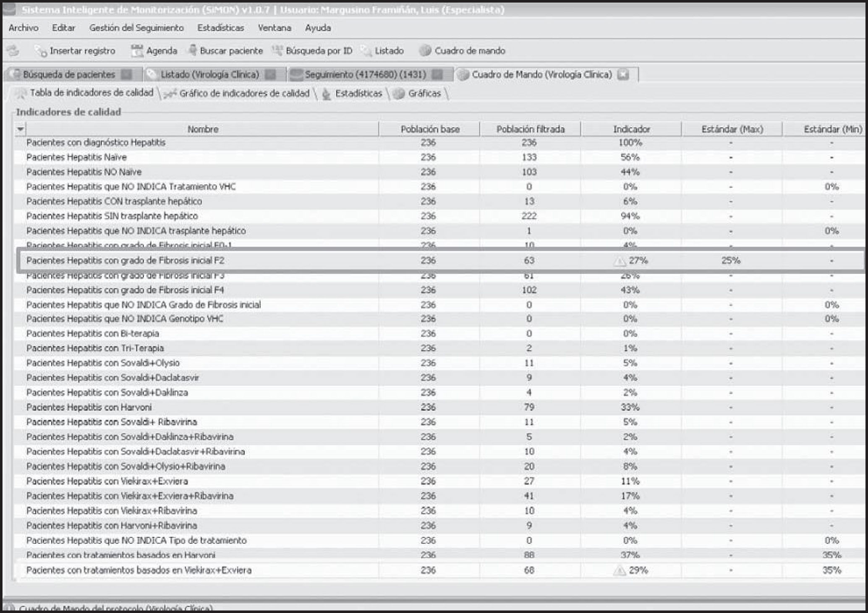Open the Archivo menu

pos(24,28)
